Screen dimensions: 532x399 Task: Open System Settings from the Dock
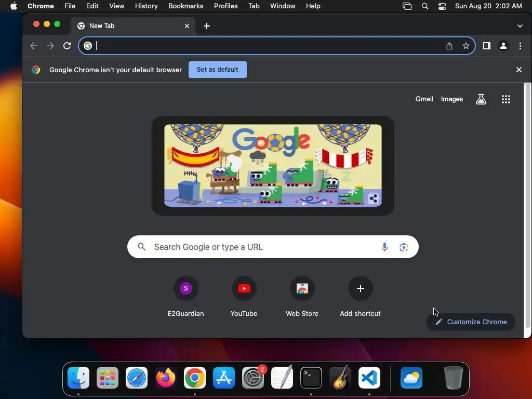click(253, 378)
